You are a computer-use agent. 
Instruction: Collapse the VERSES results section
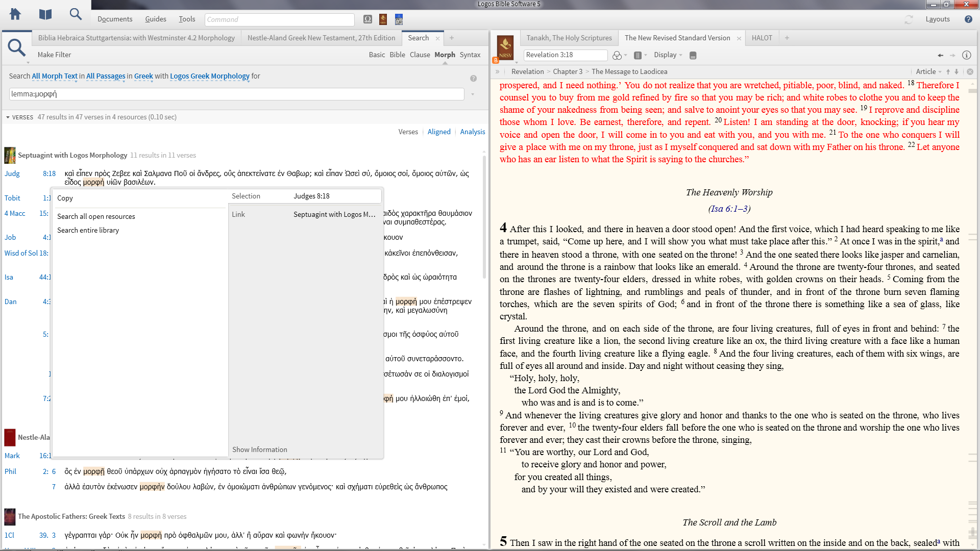[8, 117]
